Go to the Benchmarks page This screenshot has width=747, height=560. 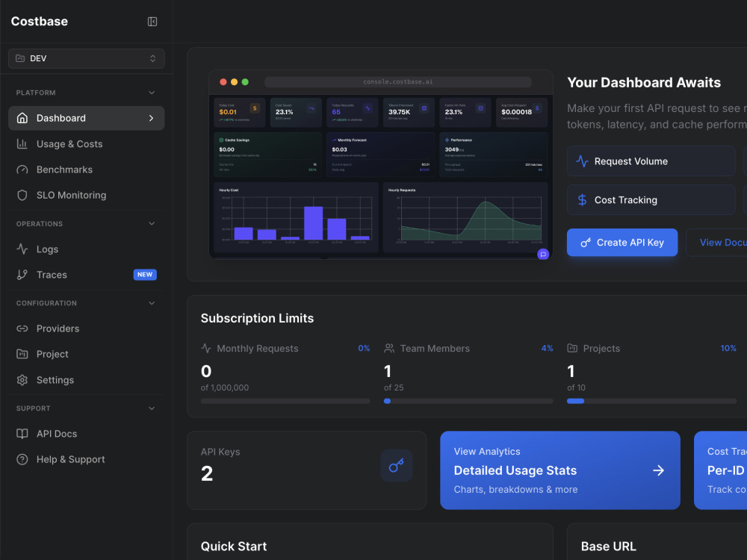pos(86,169)
